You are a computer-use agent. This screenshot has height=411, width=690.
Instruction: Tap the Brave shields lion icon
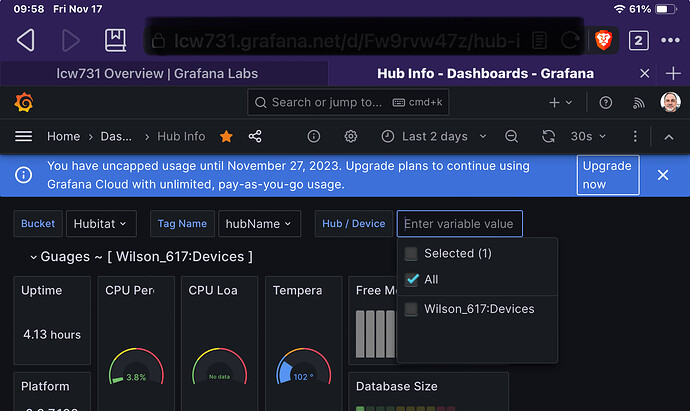click(x=603, y=40)
